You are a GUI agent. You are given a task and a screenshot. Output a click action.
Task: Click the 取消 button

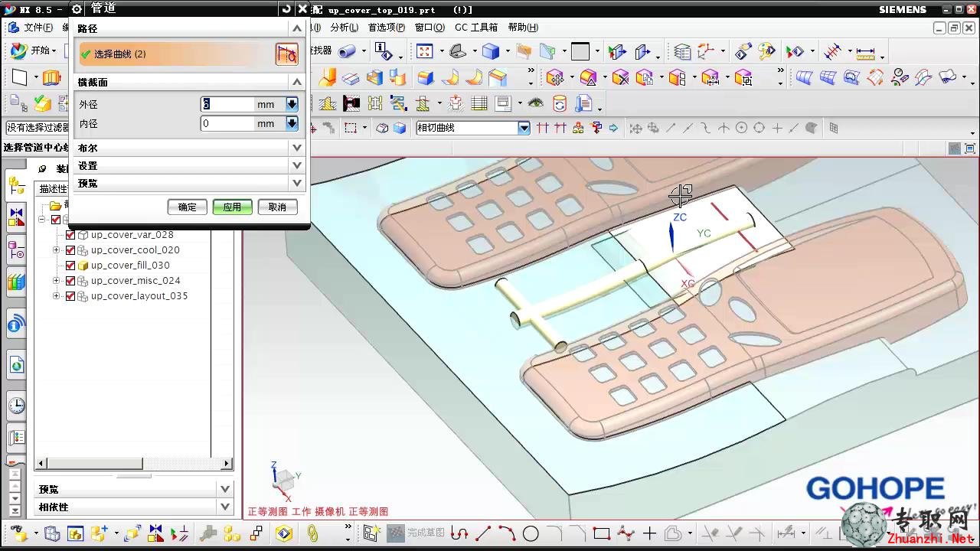[277, 207]
